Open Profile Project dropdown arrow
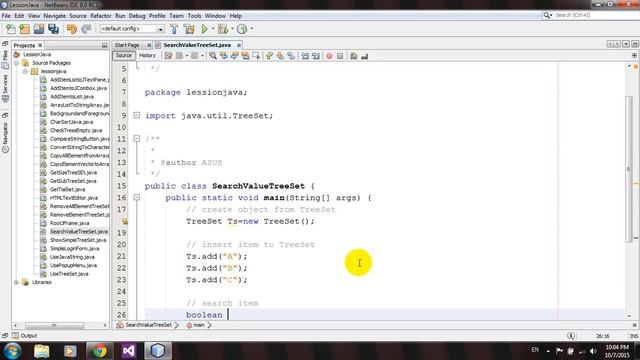The height and width of the screenshot is (360, 640). (251, 29)
